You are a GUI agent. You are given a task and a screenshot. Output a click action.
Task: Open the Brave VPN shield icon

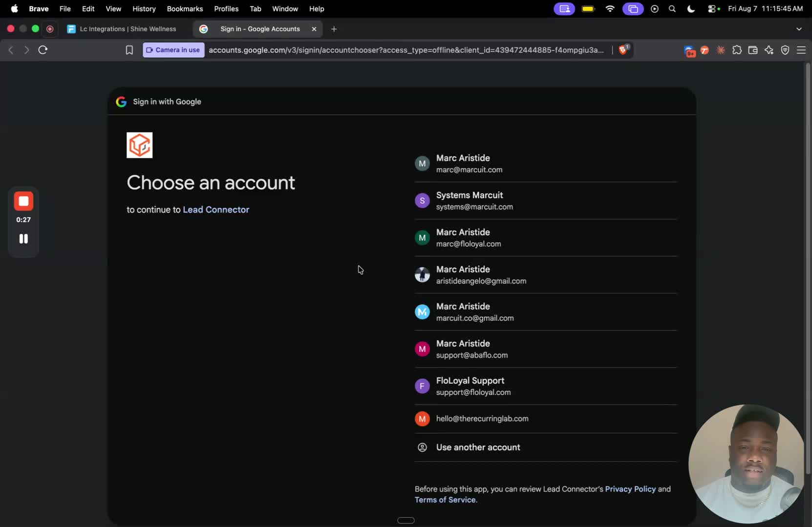(785, 50)
